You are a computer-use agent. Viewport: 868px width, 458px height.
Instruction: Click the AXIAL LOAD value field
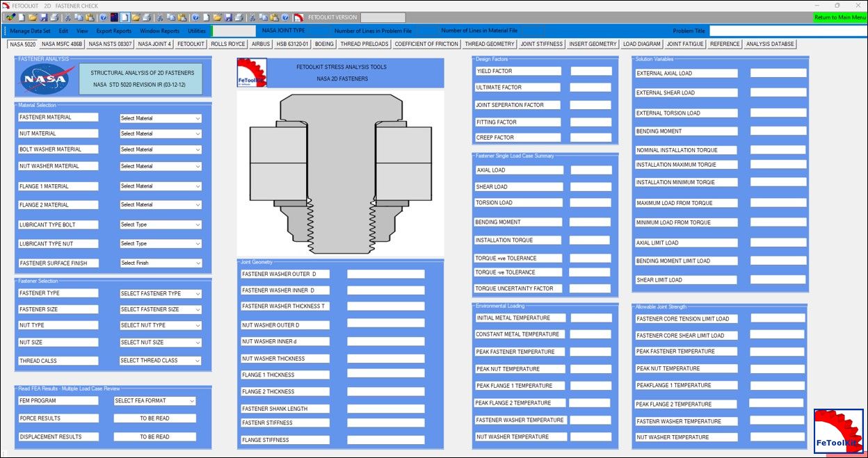tap(591, 170)
